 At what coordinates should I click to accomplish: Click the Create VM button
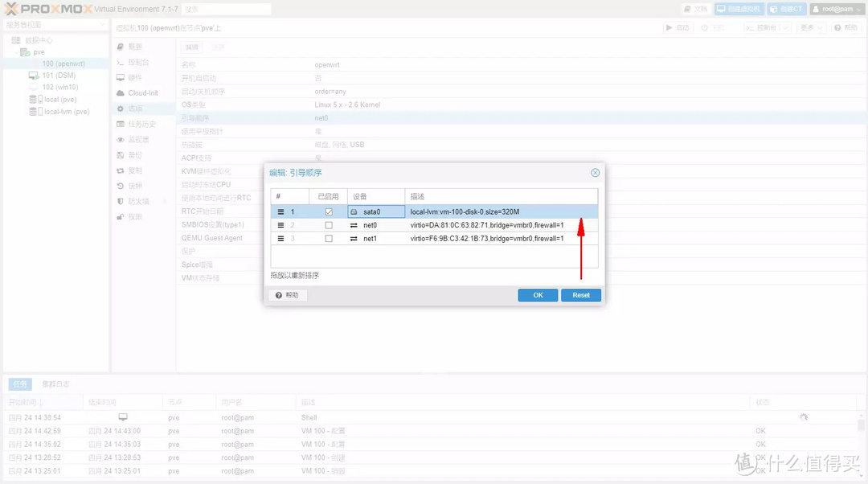coord(739,10)
